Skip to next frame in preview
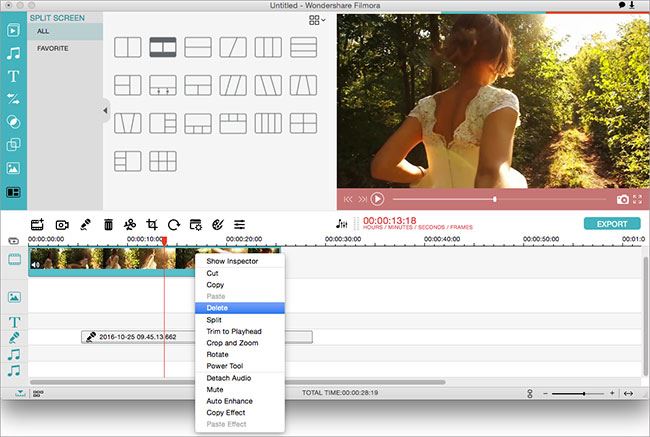Image resolution: width=650 pixels, height=437 pixels. coord(362,199)
